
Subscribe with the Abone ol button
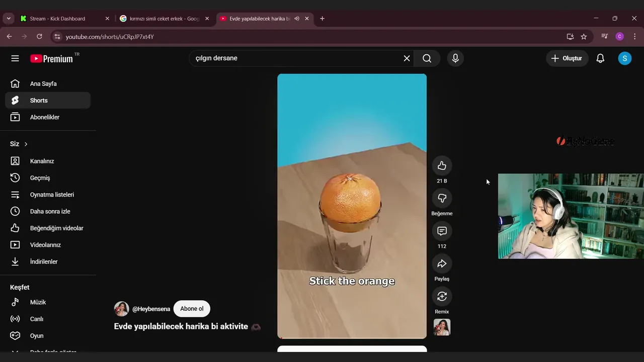[192, 309]
